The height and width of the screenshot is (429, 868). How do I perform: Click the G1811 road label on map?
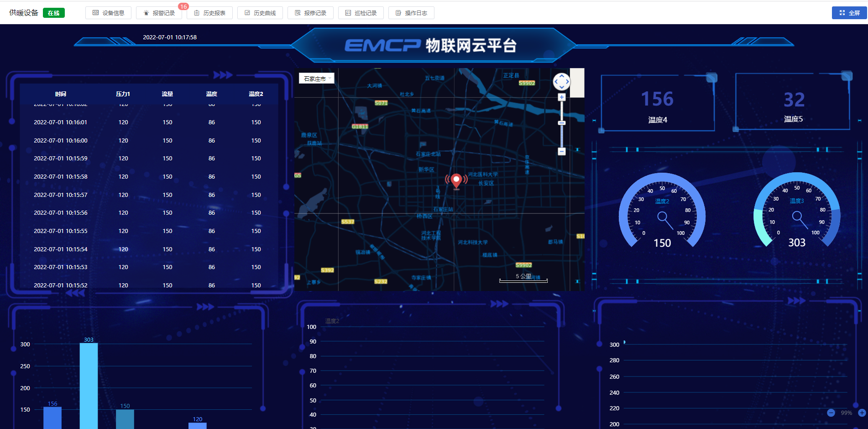[360, 126]
